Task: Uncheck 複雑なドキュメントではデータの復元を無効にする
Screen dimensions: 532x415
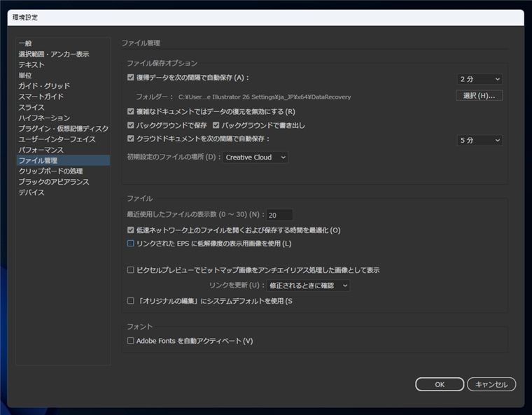Action: click(131, 111)
